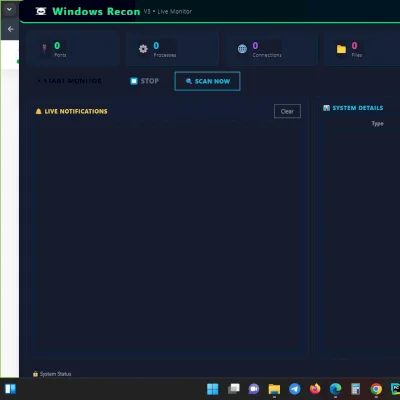Clear the live notifications list

click(287, 111)
